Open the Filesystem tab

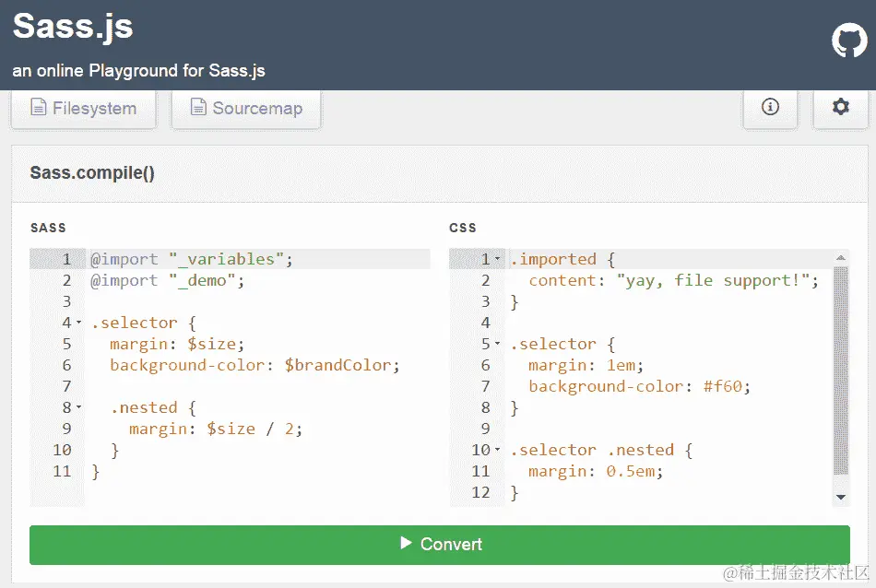(x=84, y=109)
